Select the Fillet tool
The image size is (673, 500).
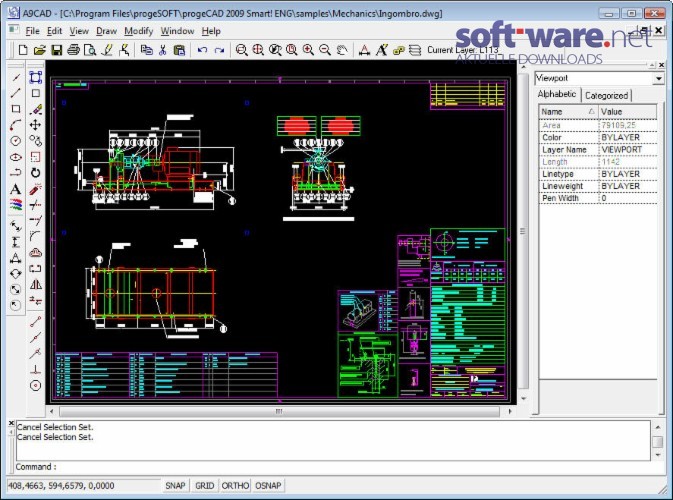(35, 236)
